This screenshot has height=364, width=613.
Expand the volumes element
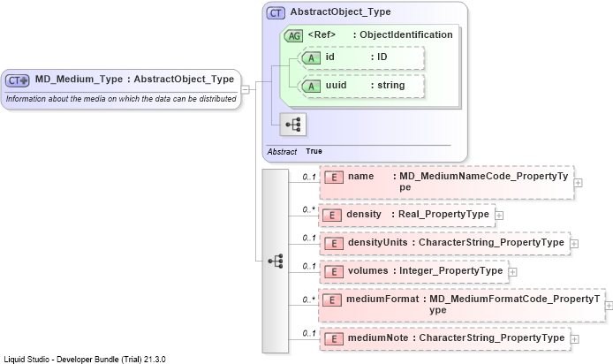(512, 272)
